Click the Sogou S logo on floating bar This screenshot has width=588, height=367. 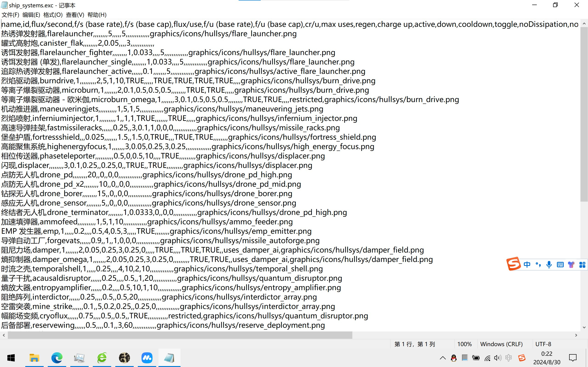tap(513, 264)
